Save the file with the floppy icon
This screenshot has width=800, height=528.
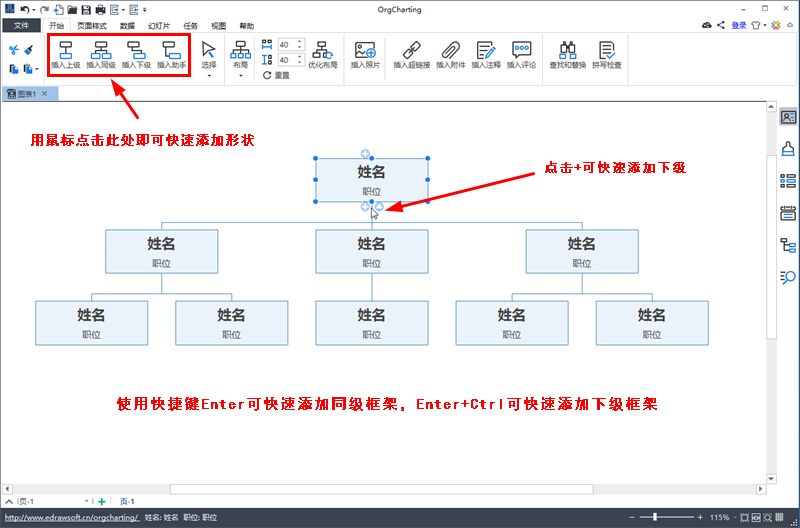86,9
